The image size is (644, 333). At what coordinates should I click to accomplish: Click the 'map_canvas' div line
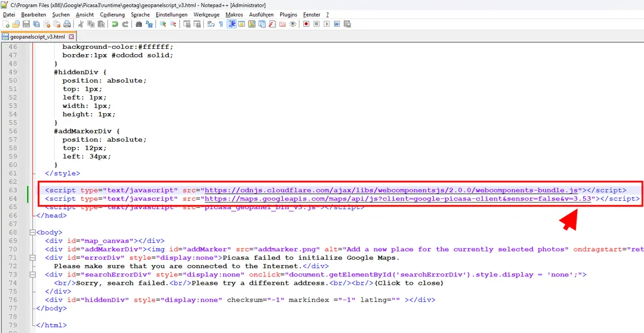pos(105,241)
